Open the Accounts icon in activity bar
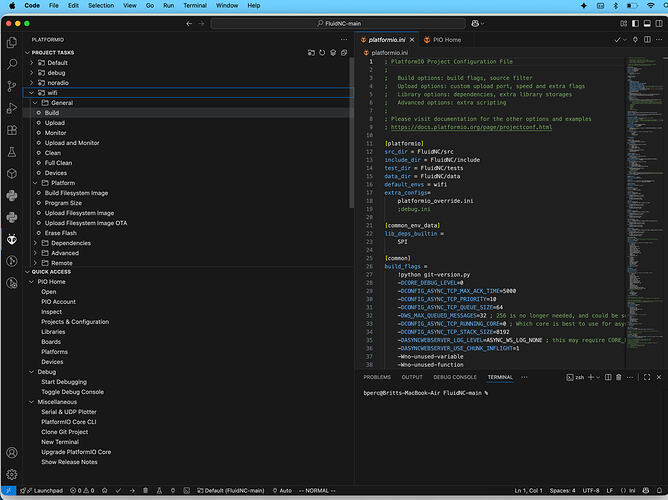The width and height of the screenshot is (668, 500). (12, 452)
